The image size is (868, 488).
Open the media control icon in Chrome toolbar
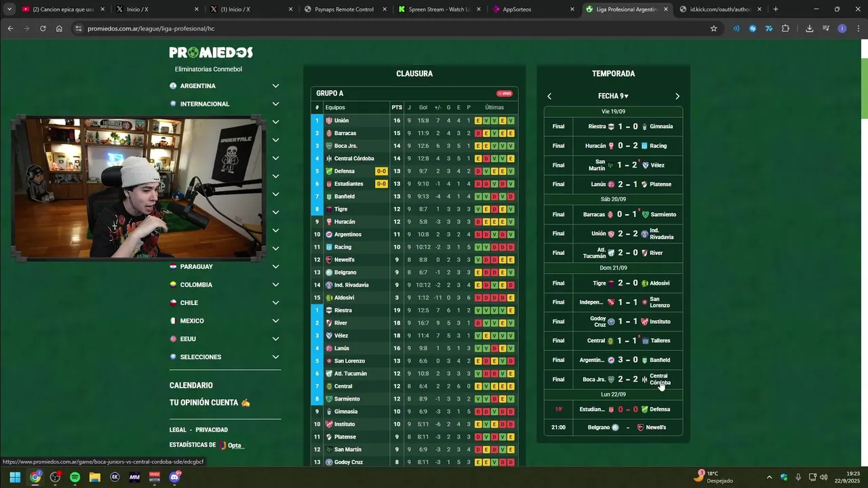(x=826, y=28)
